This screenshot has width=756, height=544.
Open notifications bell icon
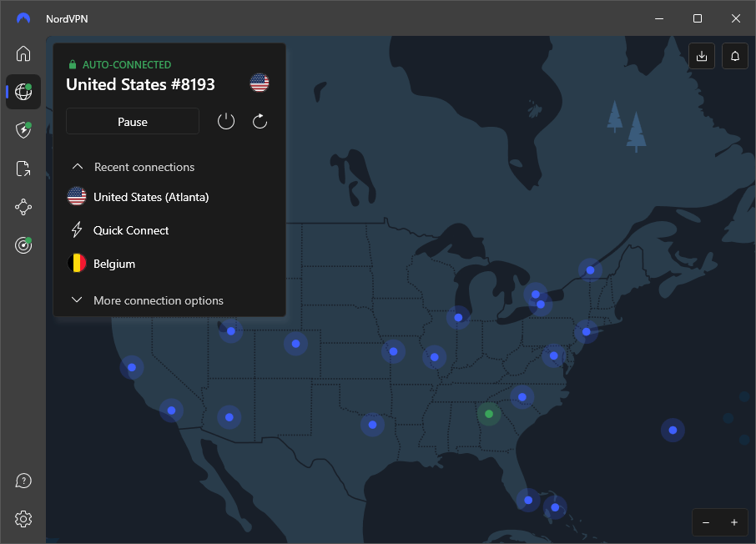[x=735, y=56]
